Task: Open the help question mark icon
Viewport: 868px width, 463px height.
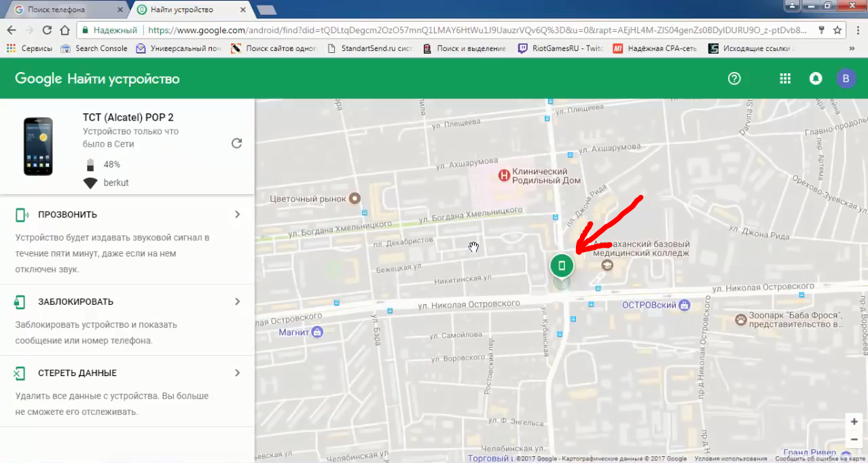Action: 734,79
